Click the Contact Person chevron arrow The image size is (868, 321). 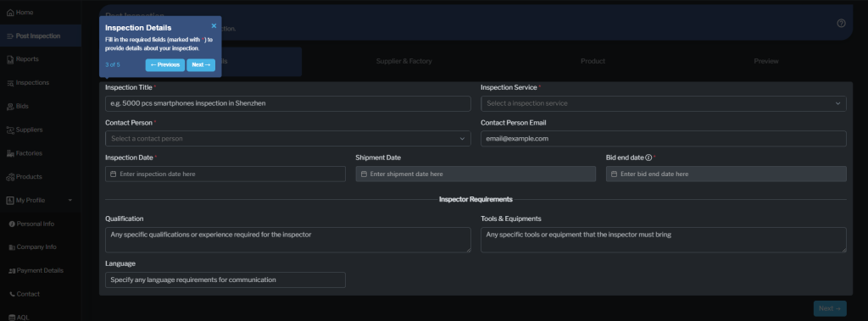coord(462,138)
